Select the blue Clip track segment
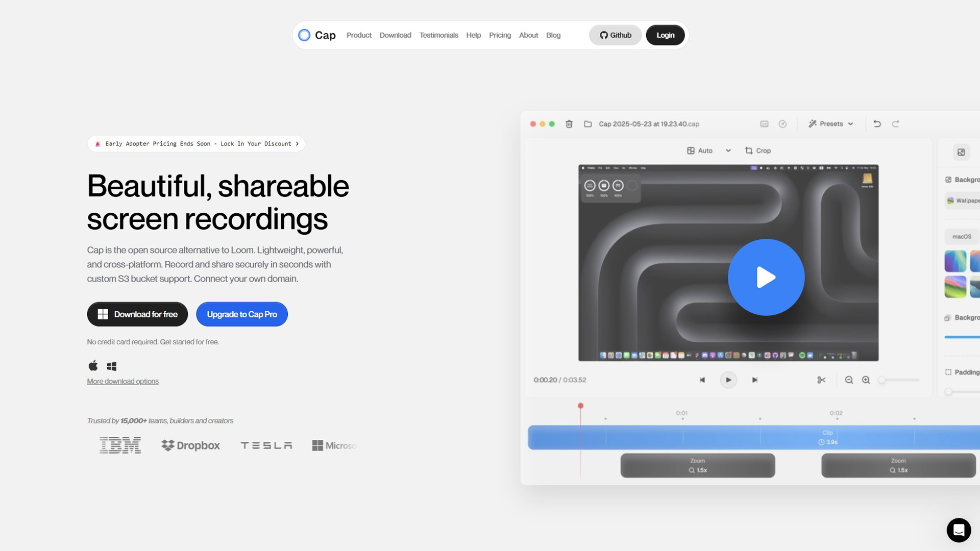 [754, 438]
